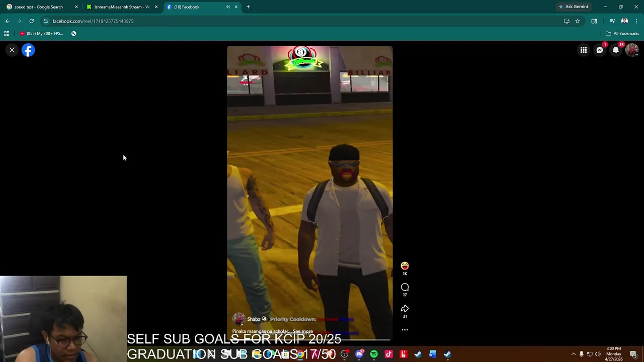Close the IshmamaMiaaahhh Stream tab

(156, 7)
